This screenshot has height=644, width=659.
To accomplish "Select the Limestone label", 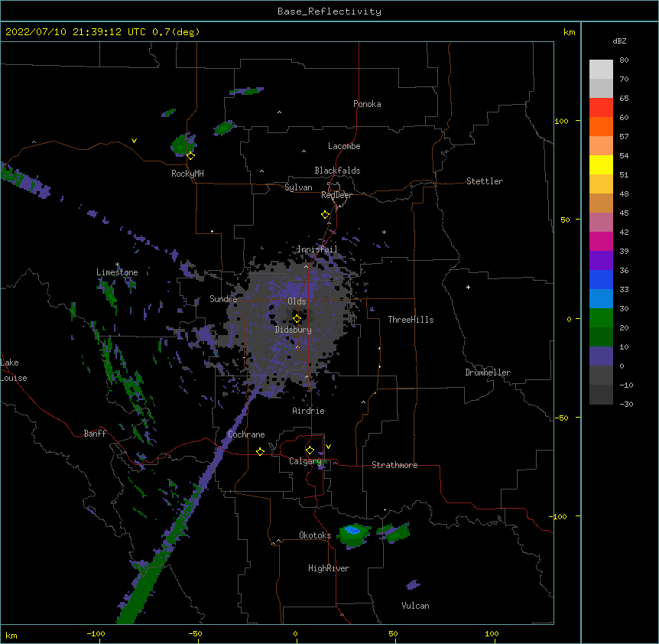I will click(117, 272).
